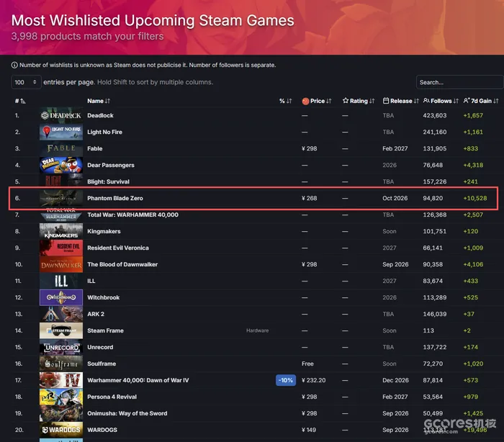
Task: Open Onimusha: Way of the Sword link
Action: click(127, 413)
